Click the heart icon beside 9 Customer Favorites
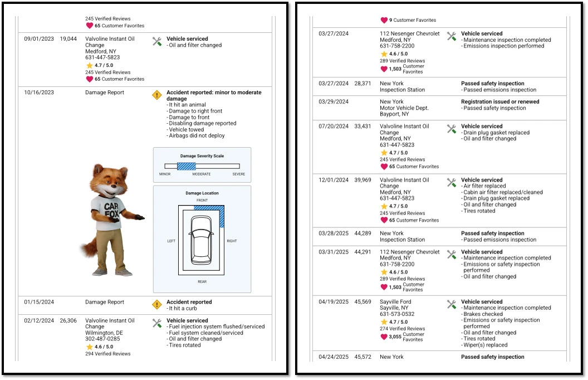The width and height of the screenshot is (588, 380). [384, 20]
